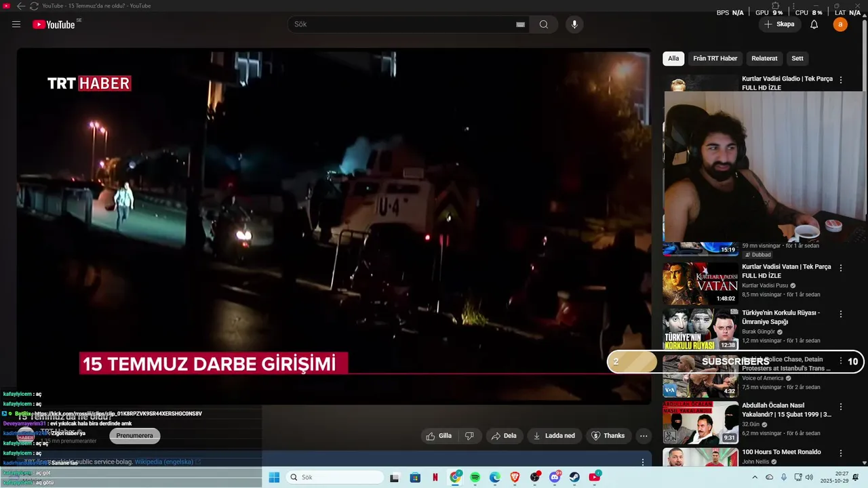Open options menu in the description info panel

click(x=643, y=462)
